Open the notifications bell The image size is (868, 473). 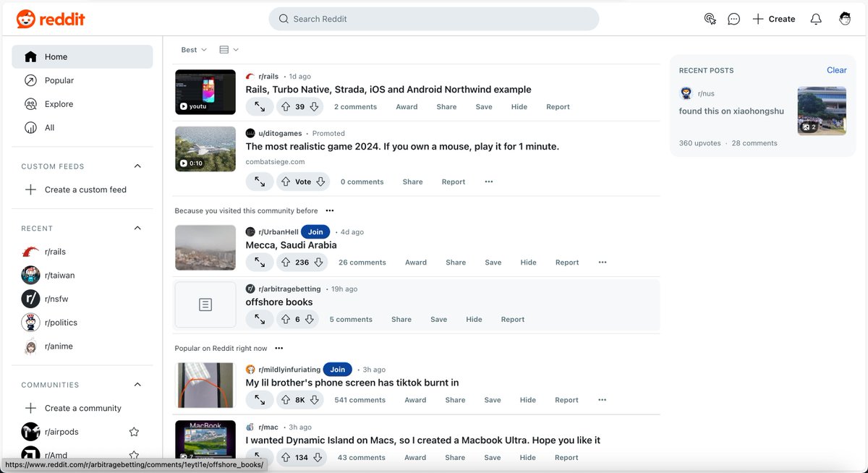pyautogui.click(x=816, y=19)
